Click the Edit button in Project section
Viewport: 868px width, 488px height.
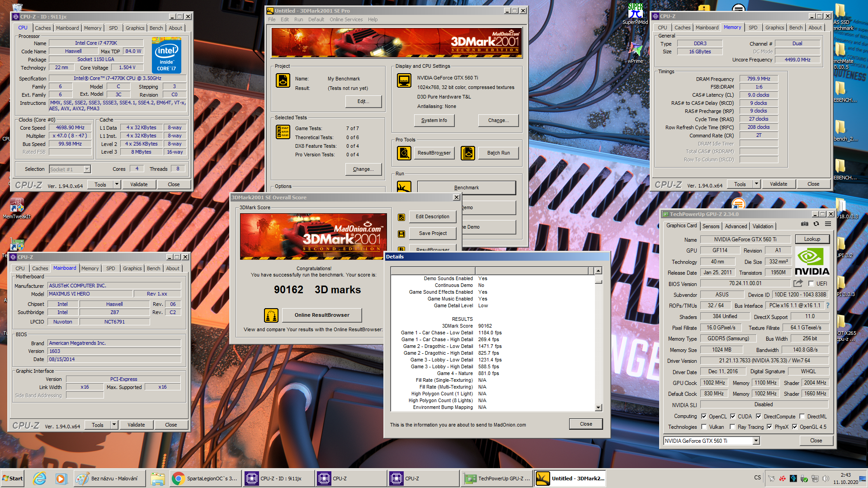click(x=363, y=101)
